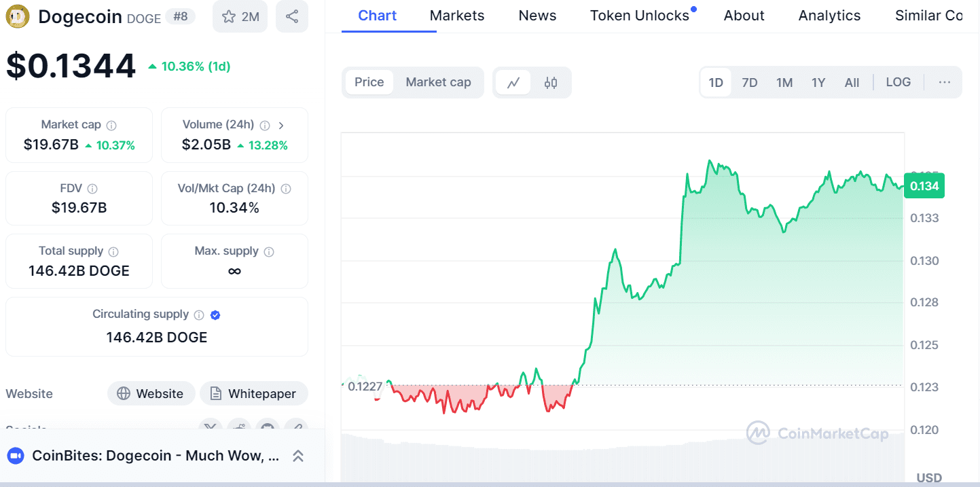Enable LOG scale on chart
Viewport: 980px width, 487px height.
[x=898, y=82]
